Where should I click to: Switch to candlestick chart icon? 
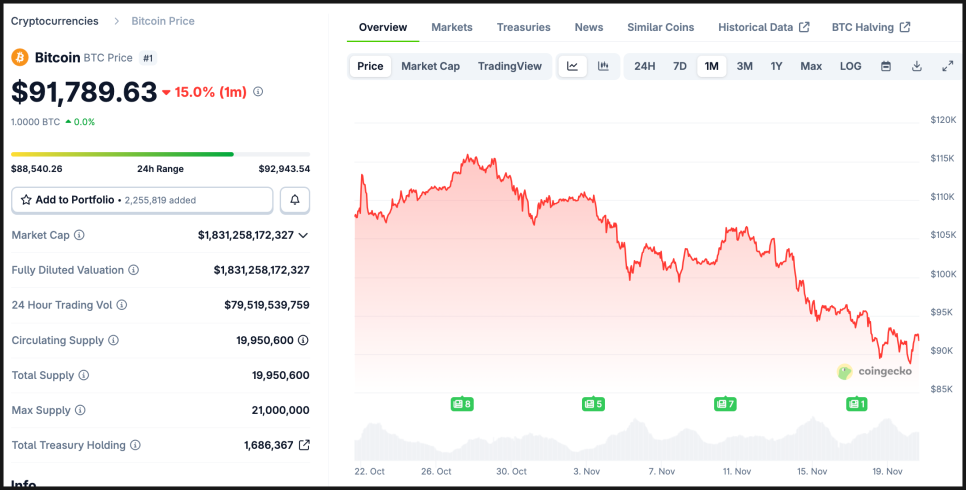[603, 66]
